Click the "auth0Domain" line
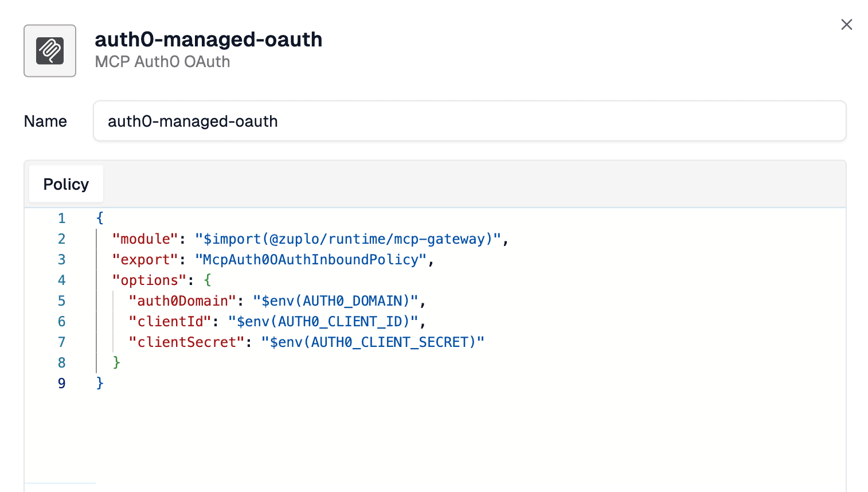Image resolution: width=868 pixels, height=492 pixels. click(277, 301)
